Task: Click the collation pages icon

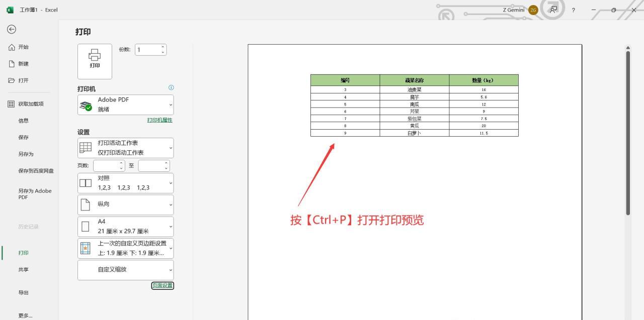Action: pyautogui.click(x=86, y=183)
